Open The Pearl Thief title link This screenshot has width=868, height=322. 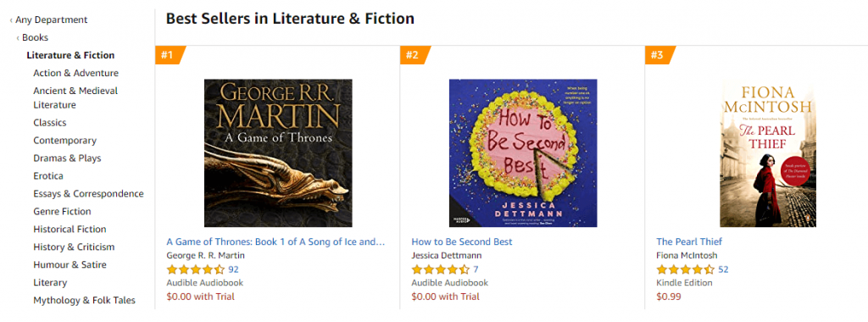click(x=689, y=241)
